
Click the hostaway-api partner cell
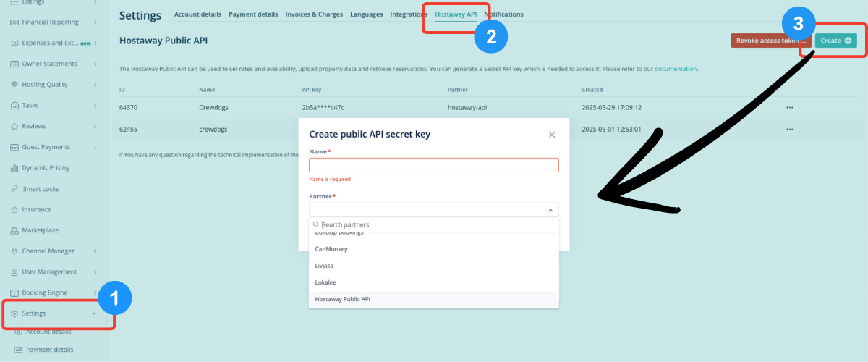(x=467, y=108)
